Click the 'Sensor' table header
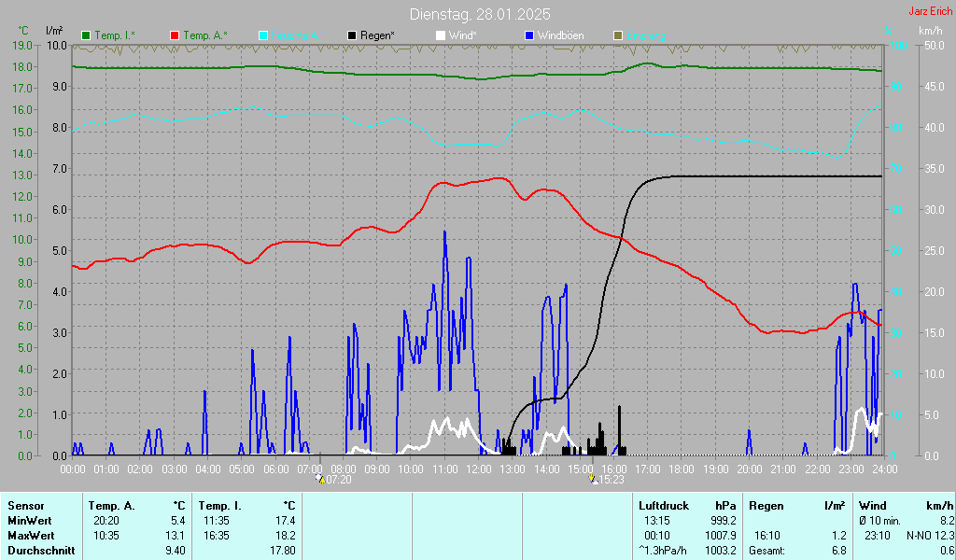The width and height of the screenshot is (956, 560). (26, 506)
